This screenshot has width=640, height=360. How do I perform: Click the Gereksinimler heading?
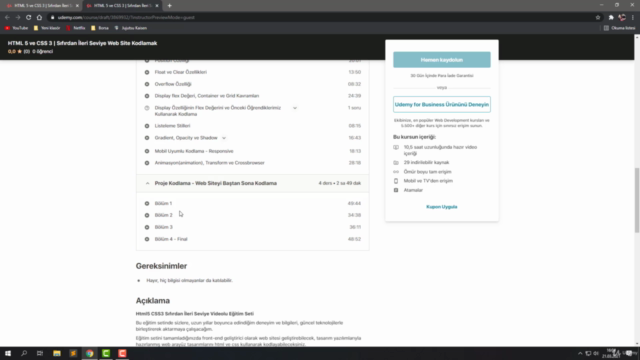161,266
